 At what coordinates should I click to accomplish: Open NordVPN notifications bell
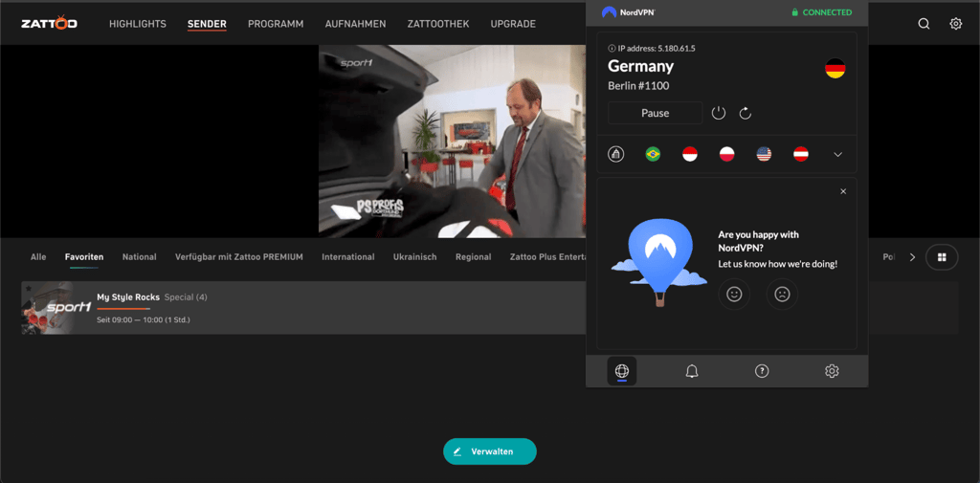[x=692, y=371]
